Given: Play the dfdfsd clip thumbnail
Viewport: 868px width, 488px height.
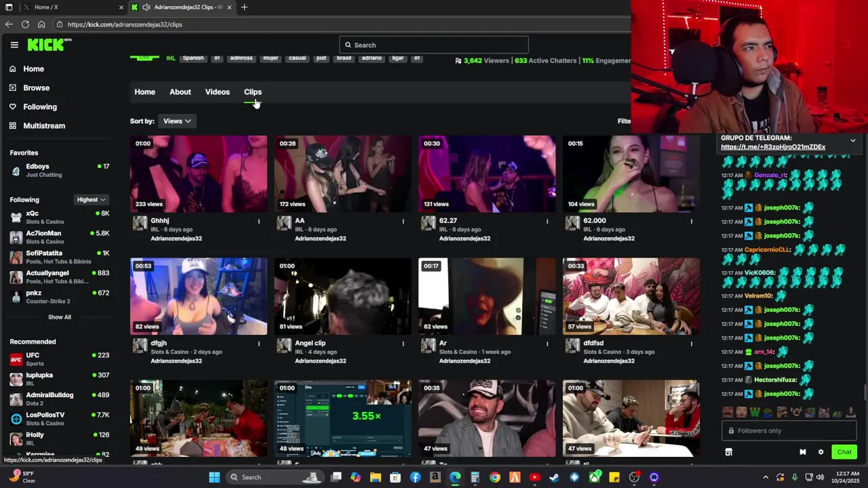Looking at the screenshot, I should [x=631, y=296].
